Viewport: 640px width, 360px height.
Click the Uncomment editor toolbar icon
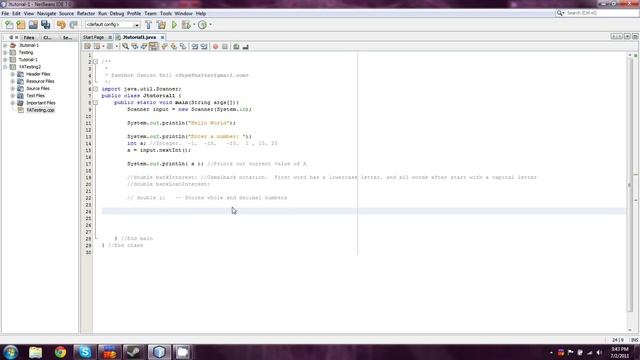[245, 47]
